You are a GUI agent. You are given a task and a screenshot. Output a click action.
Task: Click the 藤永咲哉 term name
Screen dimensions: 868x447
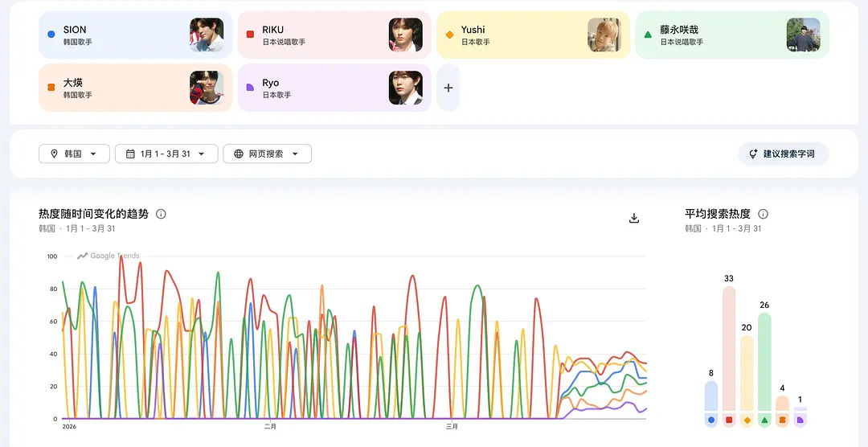click(x=679, y=30)
